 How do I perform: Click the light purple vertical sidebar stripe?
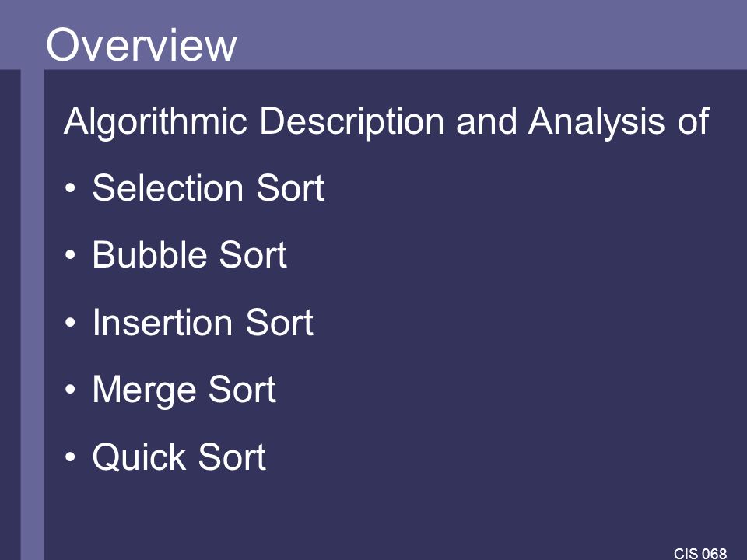tap(33, 314)
